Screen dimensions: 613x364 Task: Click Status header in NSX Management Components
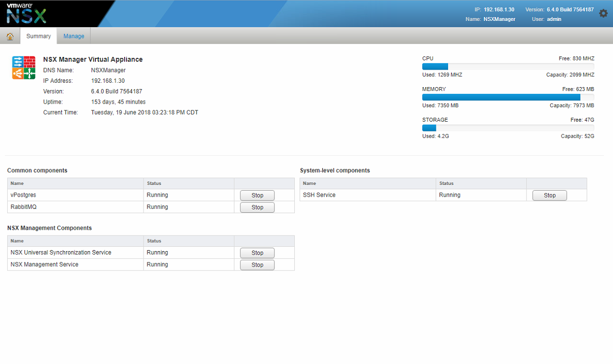(x=154, y=241)
